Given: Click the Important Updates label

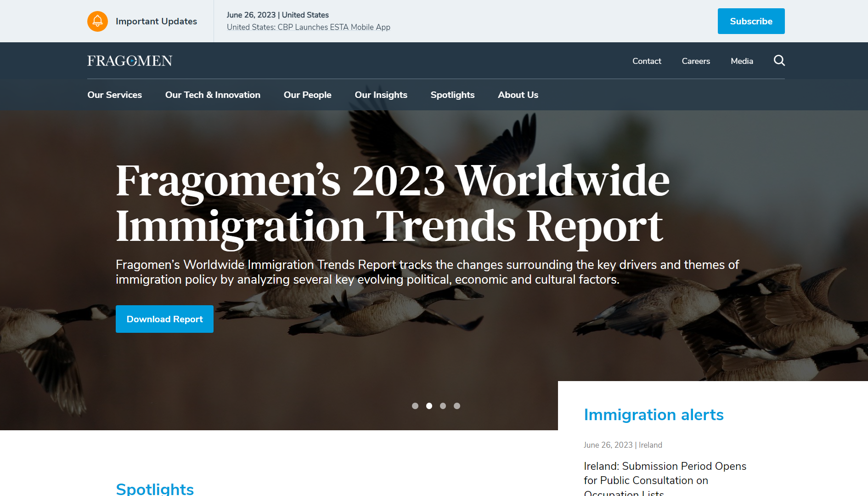Looking at the screenshot, I should pyautogui.click(x=156, y=21).
